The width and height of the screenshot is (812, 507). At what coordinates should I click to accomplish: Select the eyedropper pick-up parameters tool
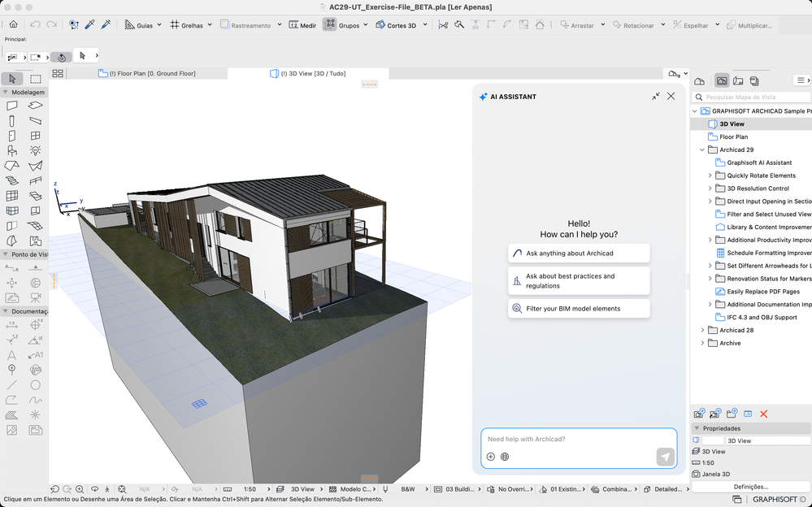pyautogui.click(x=89, y=25)
